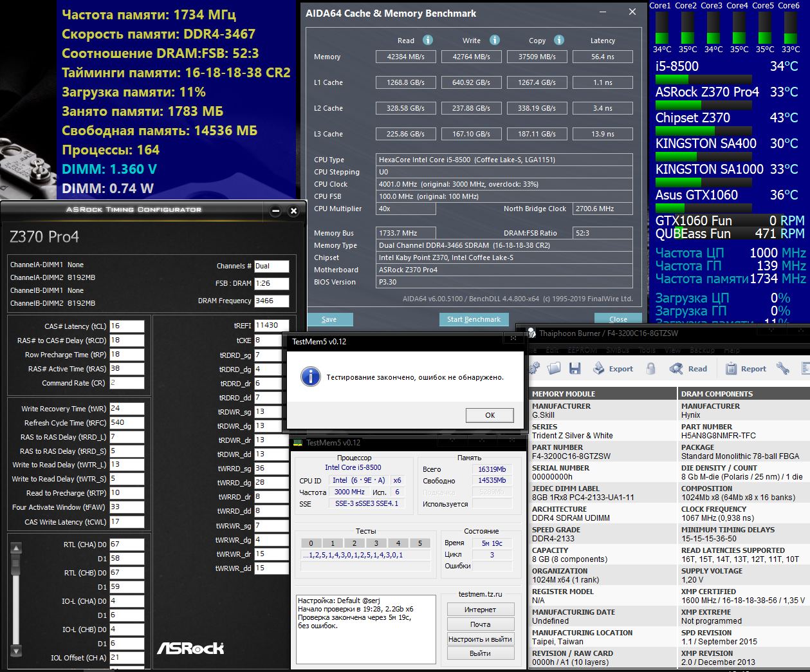This screenshot has width=810, height=672.
Task: Click the Channels # field showing Dual
Action: 272,266
